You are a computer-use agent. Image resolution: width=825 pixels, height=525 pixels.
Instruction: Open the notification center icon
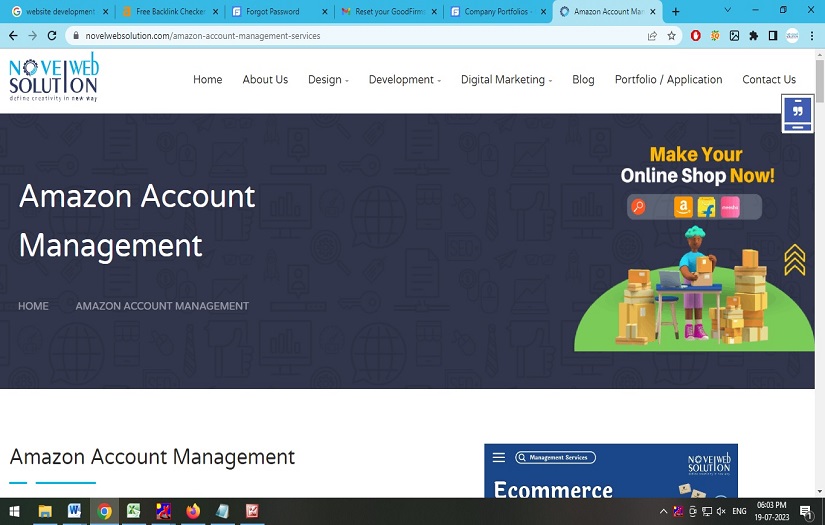tap(806, 511)
